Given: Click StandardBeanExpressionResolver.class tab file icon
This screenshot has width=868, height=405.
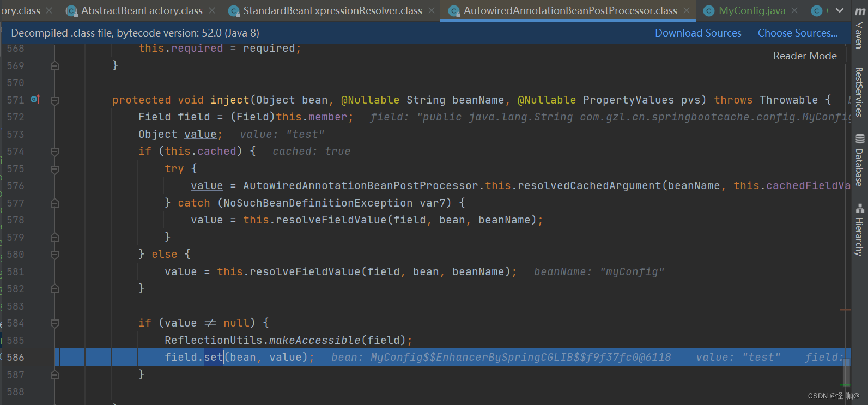Looking at the screenshot, I should point(234,11).
